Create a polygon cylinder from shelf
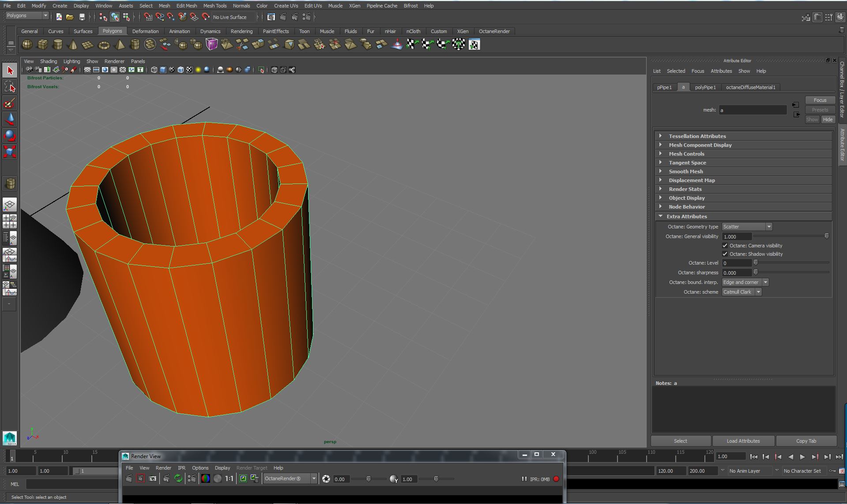This screenshot has height=504, width=847. [x=57, y=45]
